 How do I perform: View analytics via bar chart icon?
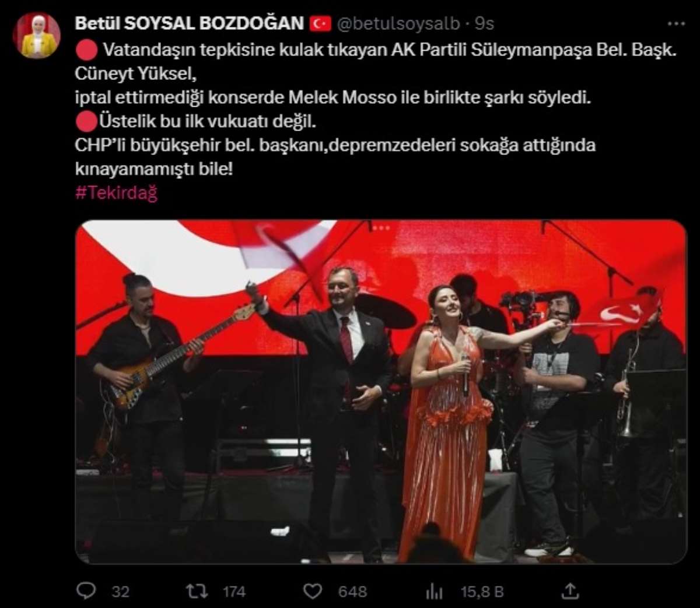tap(434, 592)
